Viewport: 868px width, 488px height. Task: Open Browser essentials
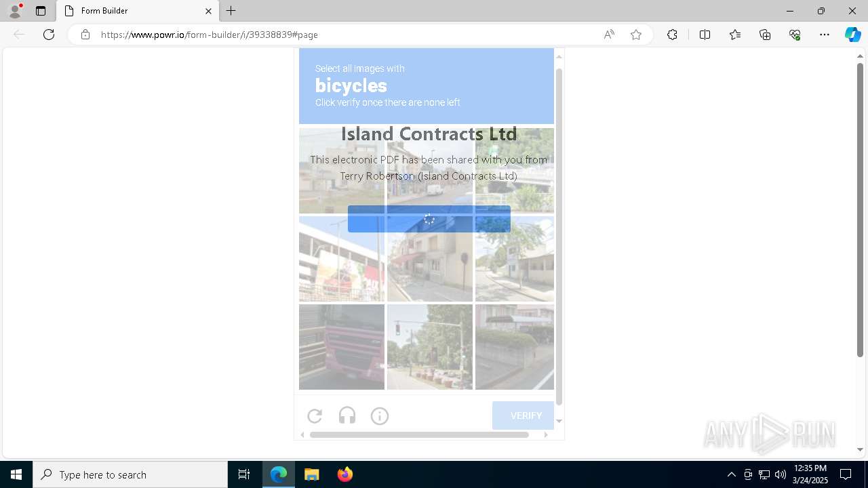coord(795,35)
